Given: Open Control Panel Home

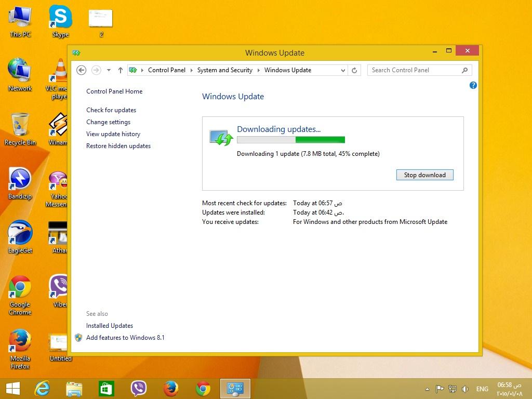Looking at the screenshot, I should [x=114, y=91].
